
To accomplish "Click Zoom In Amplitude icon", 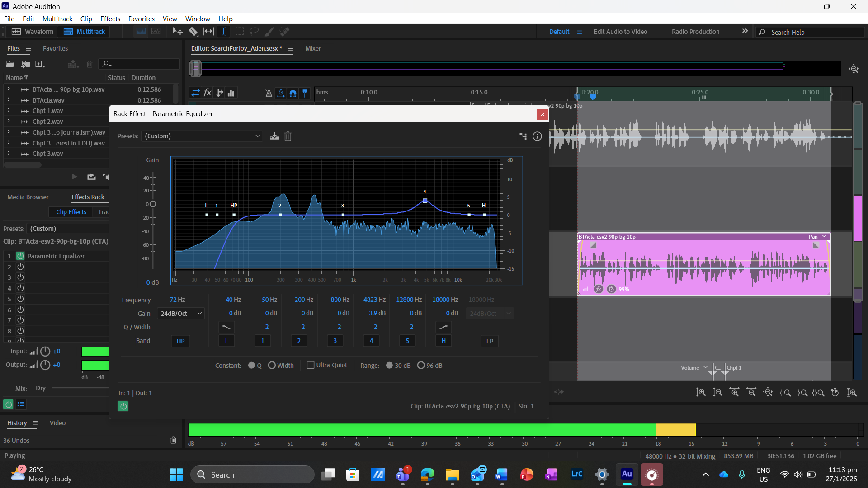I will pos(701,392).
